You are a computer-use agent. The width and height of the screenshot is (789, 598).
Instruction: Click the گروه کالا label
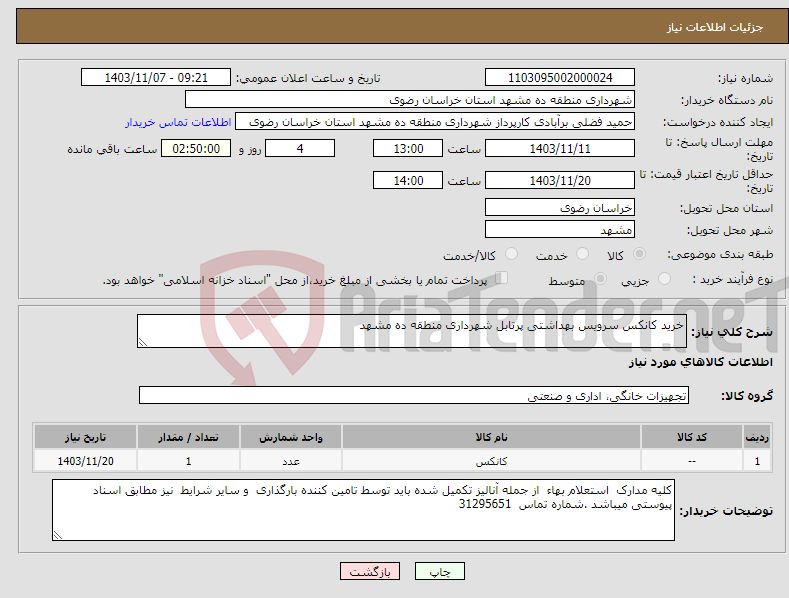point(747,396)
